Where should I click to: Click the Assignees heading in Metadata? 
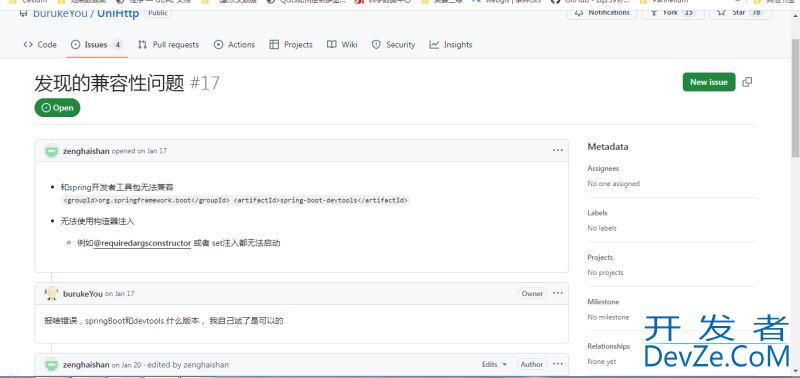point(603,168)
